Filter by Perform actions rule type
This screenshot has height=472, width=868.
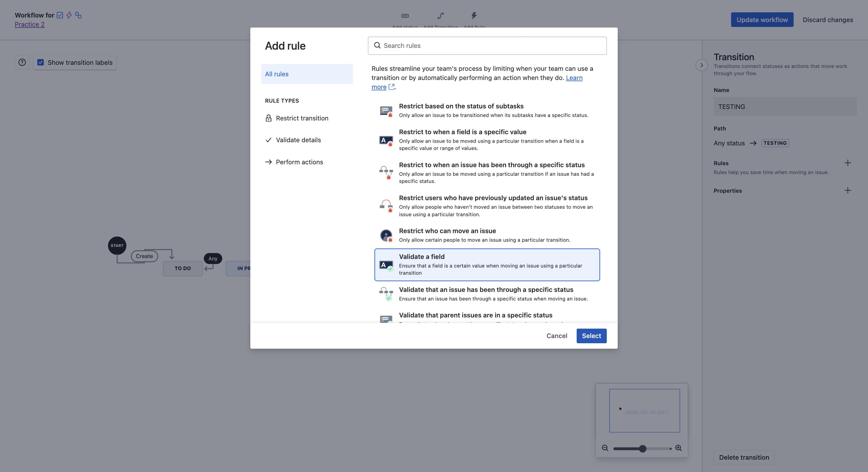[307, 162]
